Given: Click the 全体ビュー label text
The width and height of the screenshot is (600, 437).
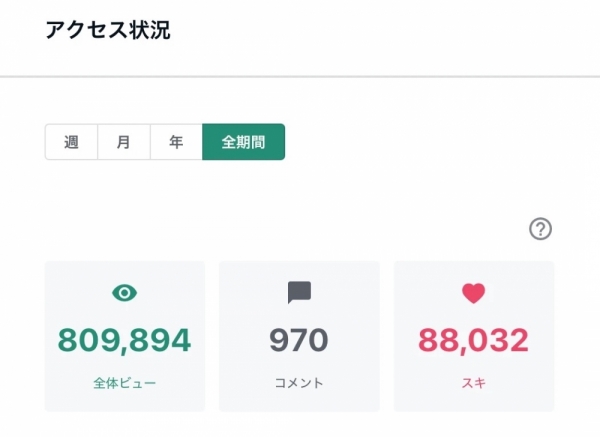Looking at the screenshot, I should tap(125, 383).
